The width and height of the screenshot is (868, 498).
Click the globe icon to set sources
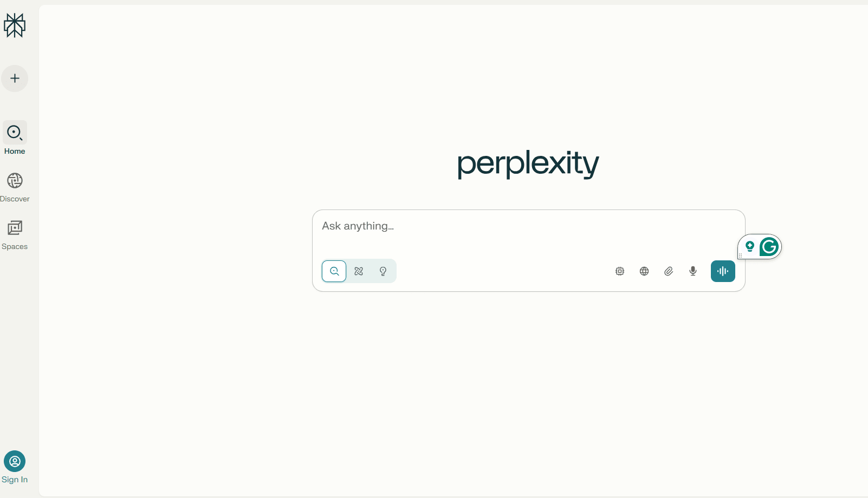(644, 271)
